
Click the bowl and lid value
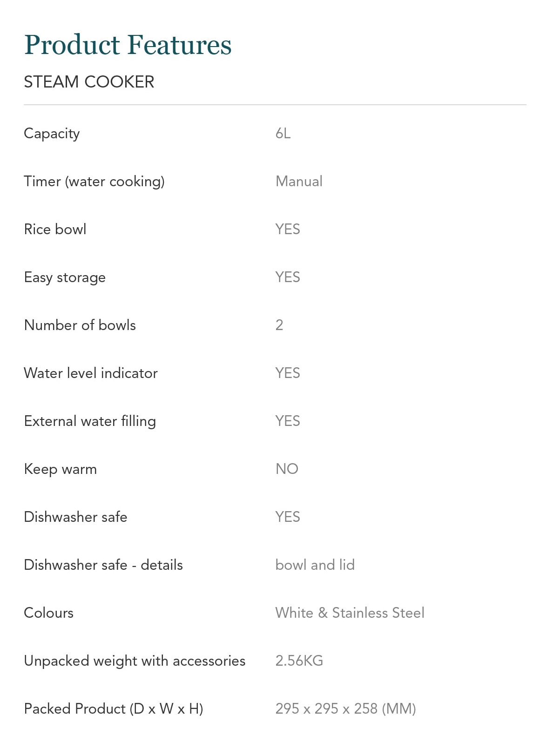315,565
